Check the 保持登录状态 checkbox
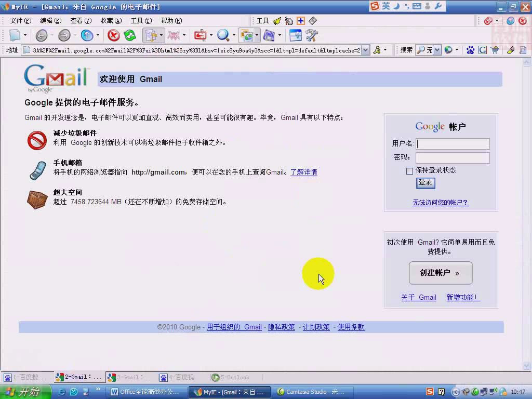Screen dimensions: 532x399 [409, 171]
